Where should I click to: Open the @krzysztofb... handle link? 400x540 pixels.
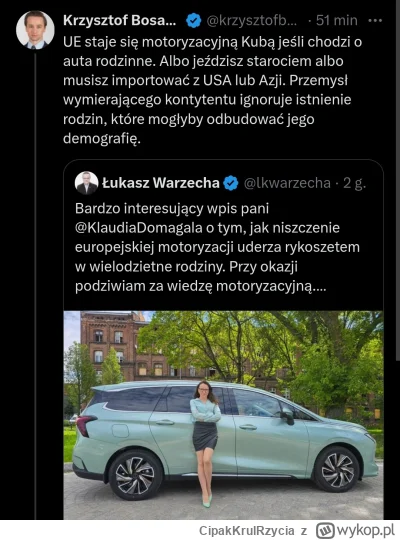252,21
